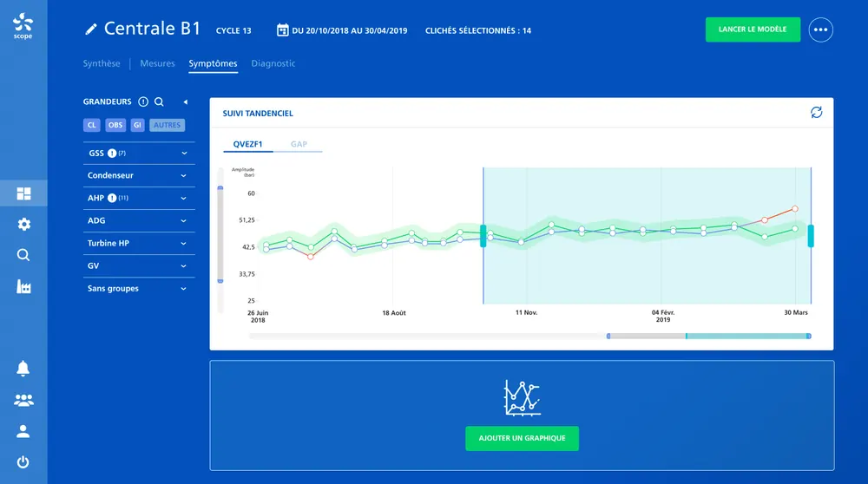This screenshot has height=484, width=868.
Task: Click the 26 Juin 2018 axis label
Action: pyautogui.click(x=258, y=317)
